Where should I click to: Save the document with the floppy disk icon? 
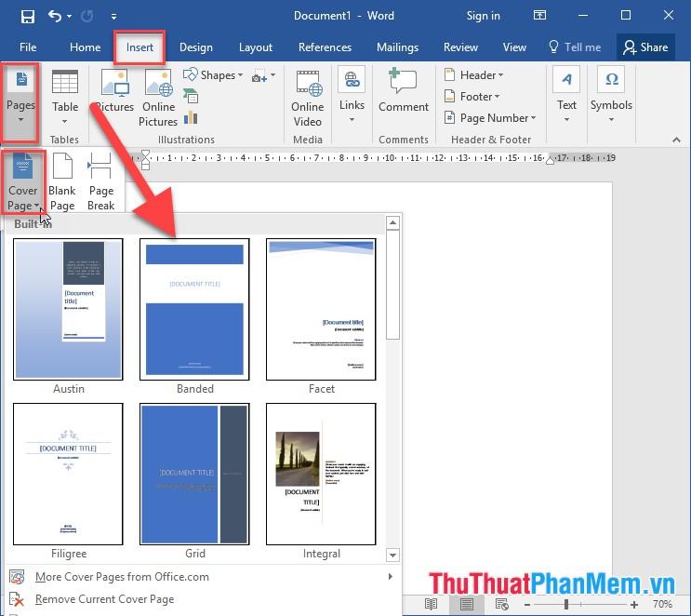tap(27, 17)
